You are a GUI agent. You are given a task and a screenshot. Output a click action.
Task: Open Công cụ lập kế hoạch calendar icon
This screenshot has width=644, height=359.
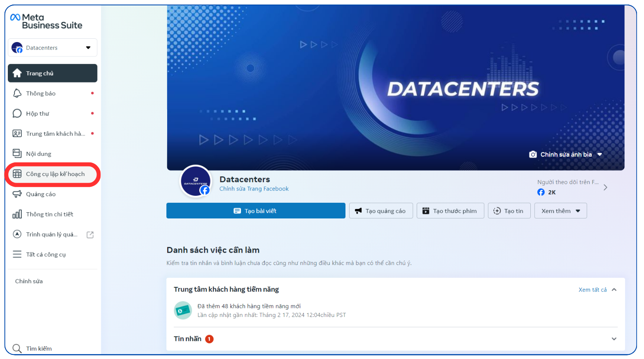click(17, 174)
